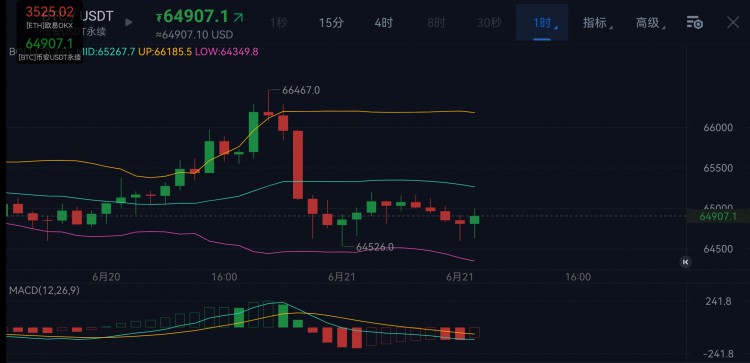
Task: Click the 65500 price axis label
Action: pyautogui.click(x=718, y=168)
